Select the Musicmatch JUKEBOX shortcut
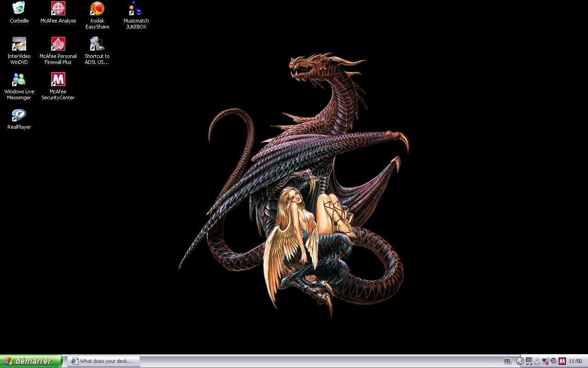This screenshot has width=588, height=368. point(136,9)
